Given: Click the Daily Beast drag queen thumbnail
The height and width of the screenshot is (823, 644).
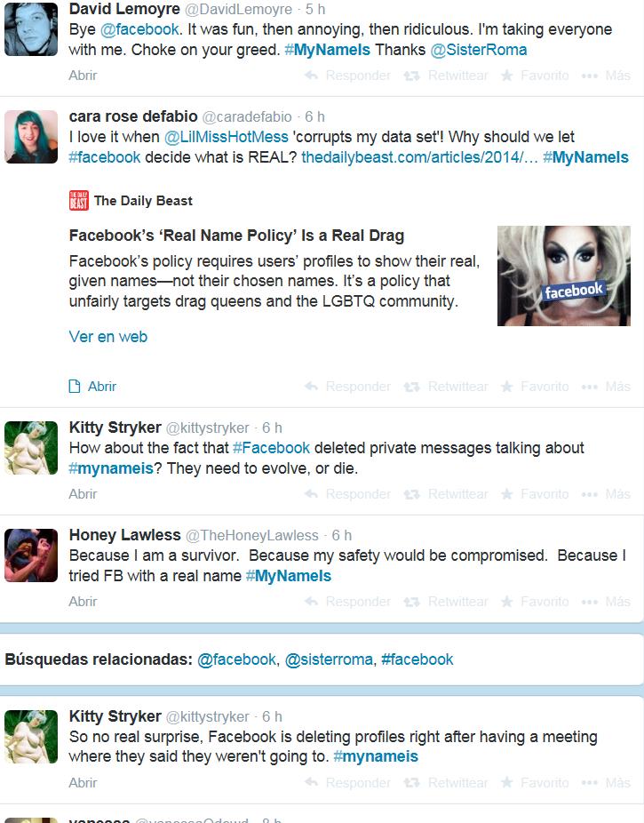Looking at the screenshot, I should pos(564,276).
